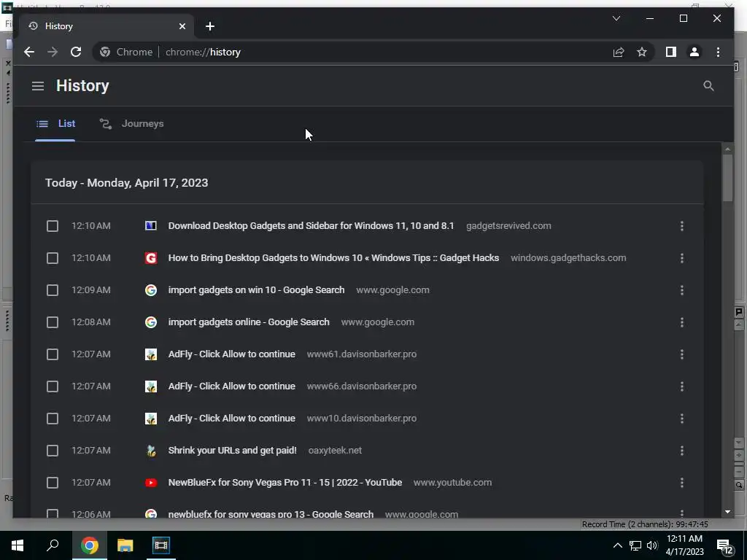Open 'import gadgets online' Google Search link

(x=249, y=322)
